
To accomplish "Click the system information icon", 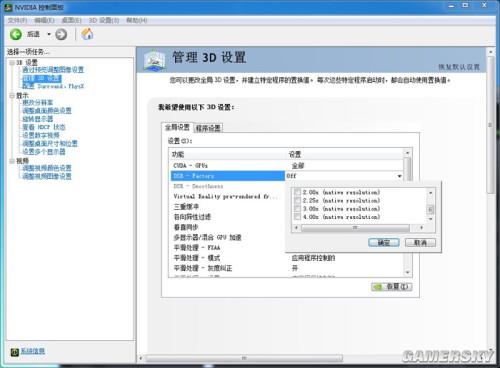I will point(14,352).
